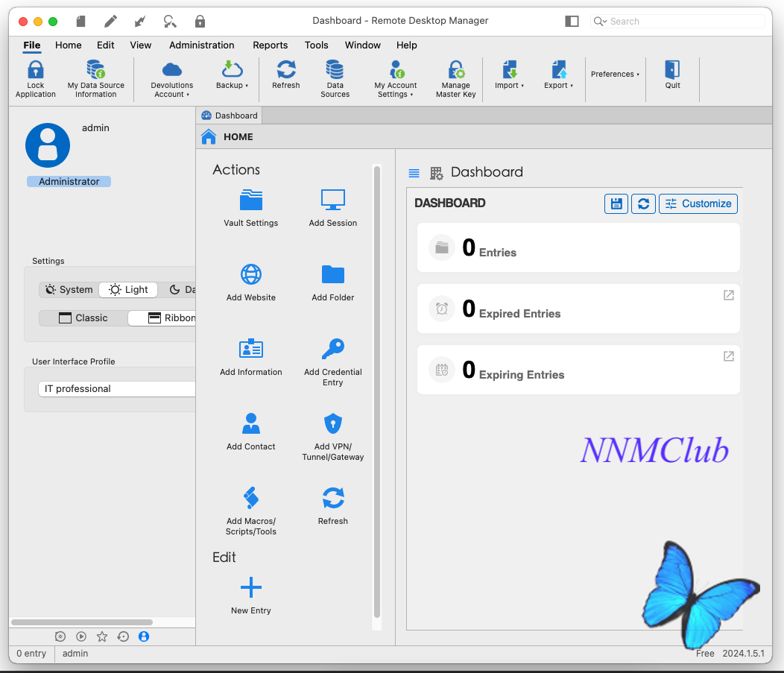
Task: Save the dashboard layout icon
Action: point(616,203)
